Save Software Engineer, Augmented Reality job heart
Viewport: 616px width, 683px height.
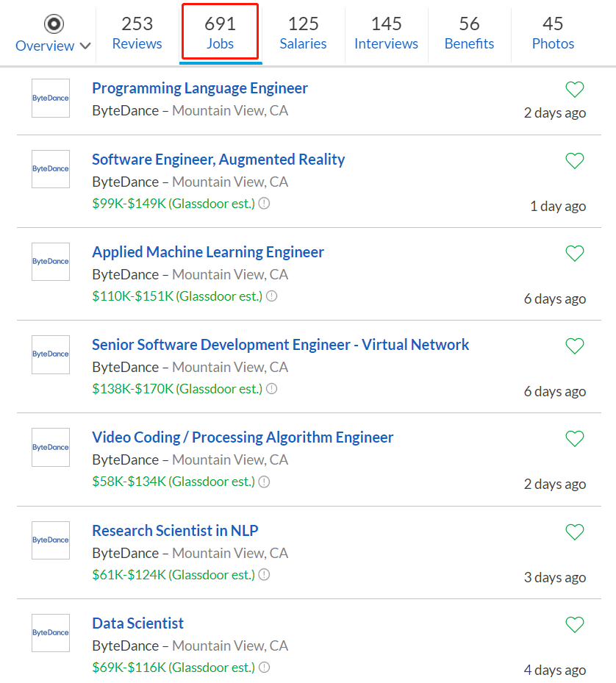[x=575, y=161]
